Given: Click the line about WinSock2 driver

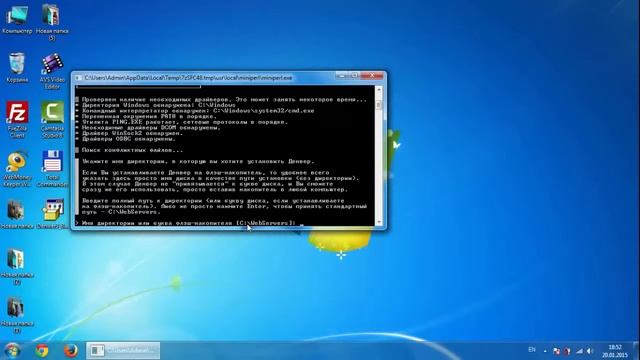Looking at the screenshot, I should (129, 133).
